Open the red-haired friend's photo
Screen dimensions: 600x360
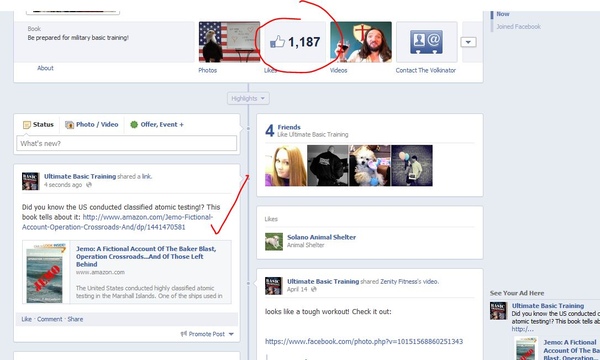pyautogui.click(x=286, y=166)
